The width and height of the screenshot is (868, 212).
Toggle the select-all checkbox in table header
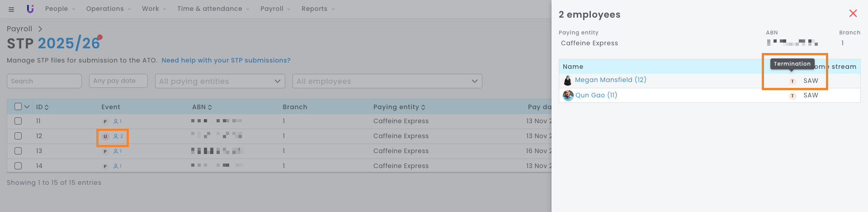point(18,106)
